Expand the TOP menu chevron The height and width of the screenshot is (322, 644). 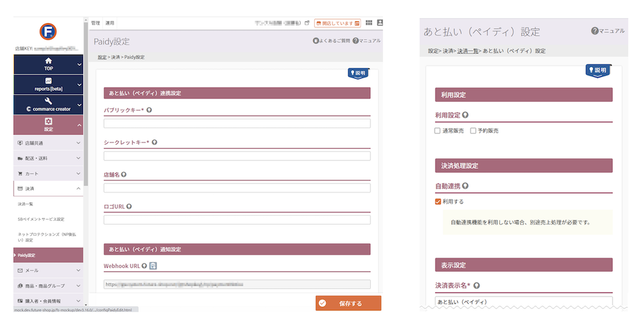79,64
